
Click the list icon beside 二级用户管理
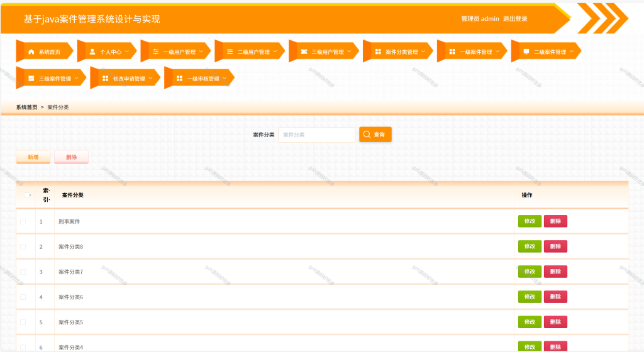click(x=230, y=52)
